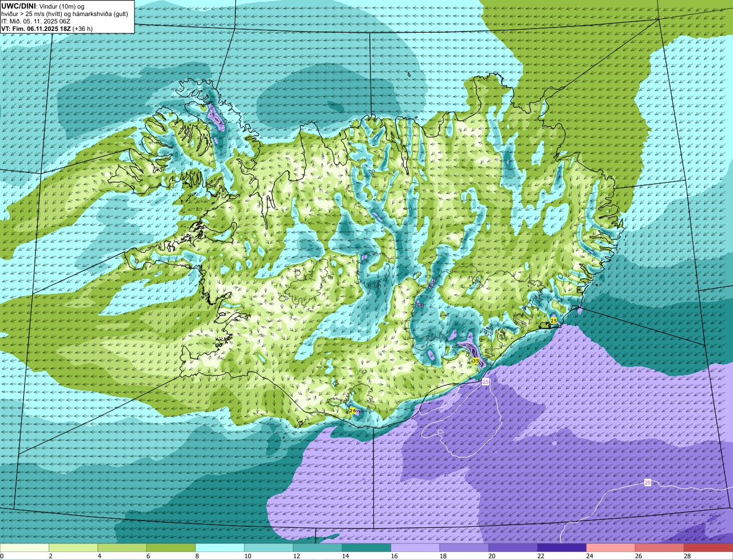Select the 6–8 m/s olive green legend swatch

tap(171, 547)
